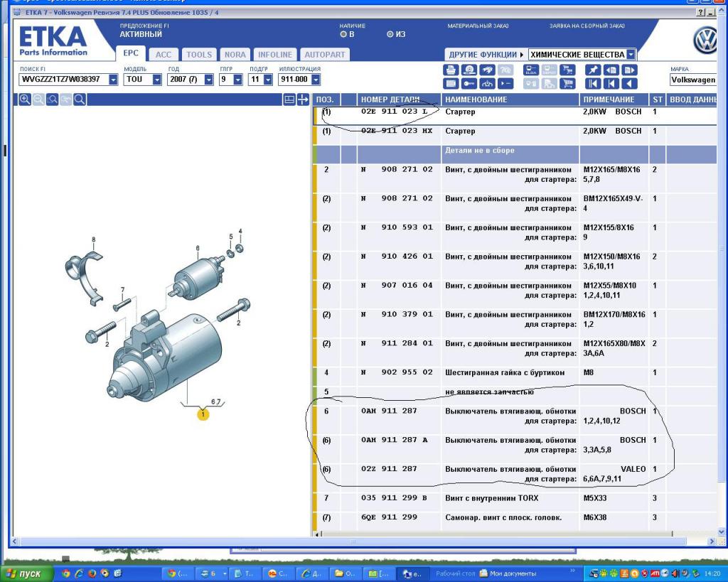Select part number 0AH 911 287 A
Image resolution: width=728 pixels, height=582 pixels.
pyautogui.click(x=394, y=439)
